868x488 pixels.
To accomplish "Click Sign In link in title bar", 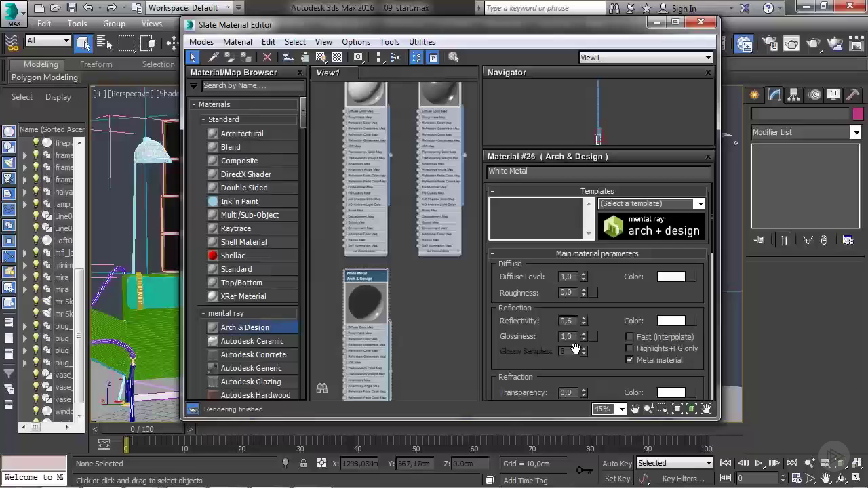I will click(684, 9).
